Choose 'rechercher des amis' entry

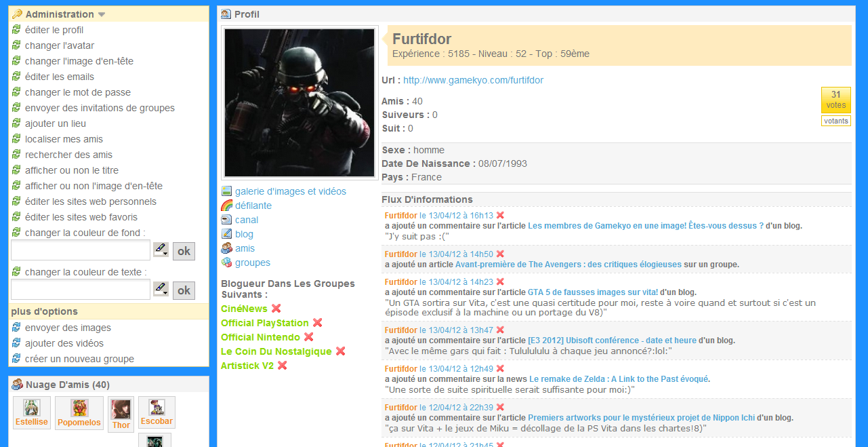pyautogui.click(x=68, y=155)
